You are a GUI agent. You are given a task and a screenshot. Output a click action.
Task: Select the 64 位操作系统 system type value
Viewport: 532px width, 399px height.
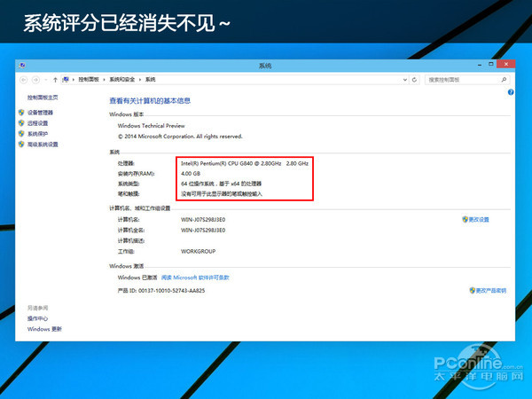click(221, 184)
